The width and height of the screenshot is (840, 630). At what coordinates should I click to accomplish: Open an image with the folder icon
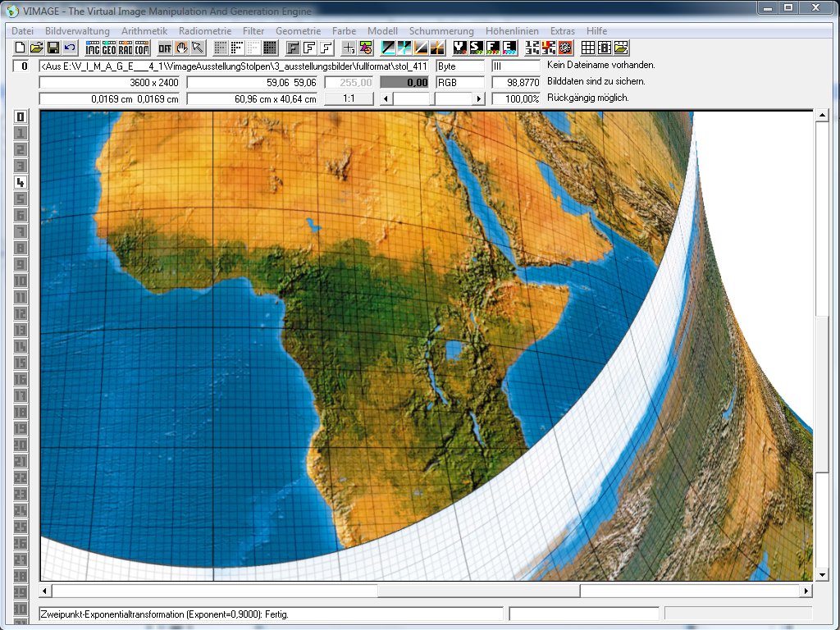click(x=36, y=48)
